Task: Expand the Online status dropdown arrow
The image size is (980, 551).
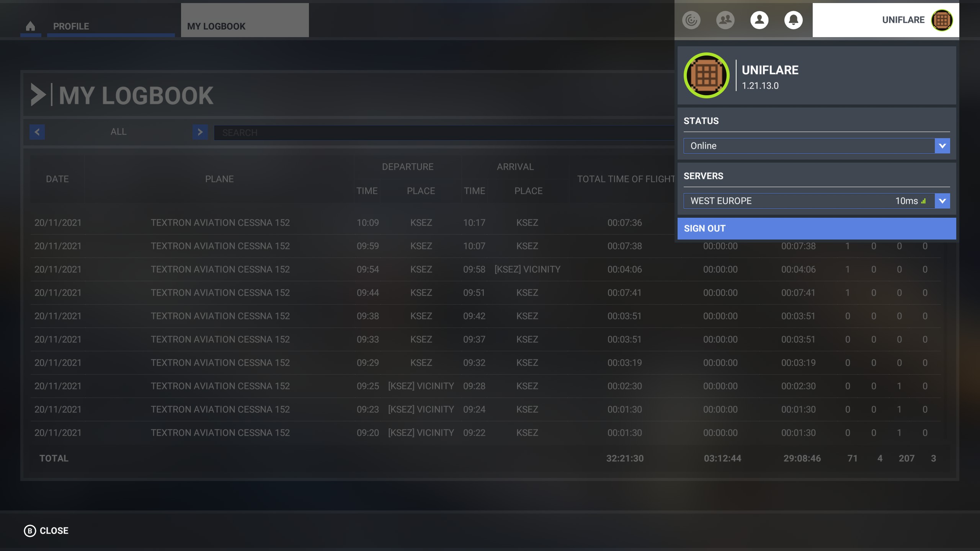Action: [942, 146]
